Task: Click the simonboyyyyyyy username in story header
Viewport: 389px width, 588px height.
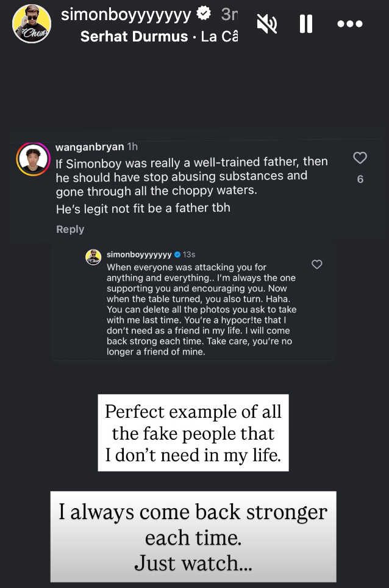Action: [x=126, y=15]
